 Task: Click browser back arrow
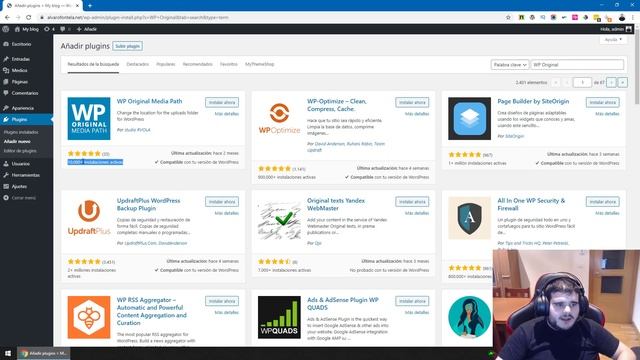[7, 18]
